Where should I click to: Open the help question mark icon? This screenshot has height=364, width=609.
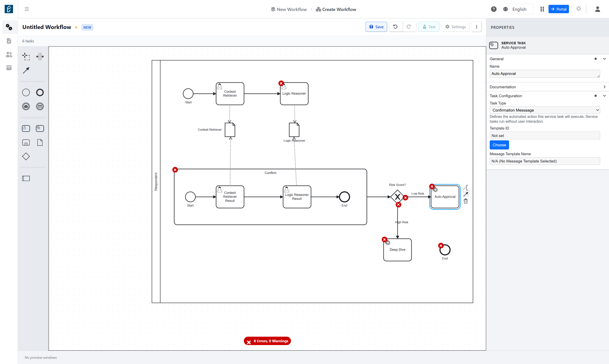tap(494, 9)
